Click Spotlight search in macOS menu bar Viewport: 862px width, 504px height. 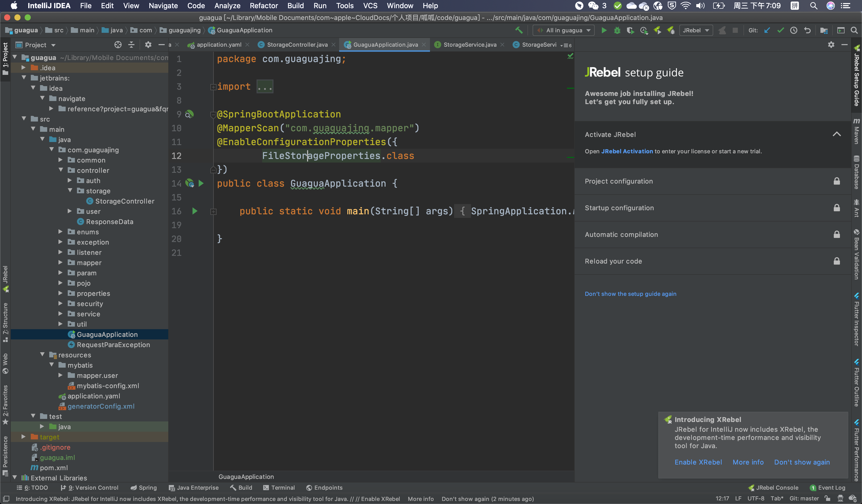click(814, 5)
